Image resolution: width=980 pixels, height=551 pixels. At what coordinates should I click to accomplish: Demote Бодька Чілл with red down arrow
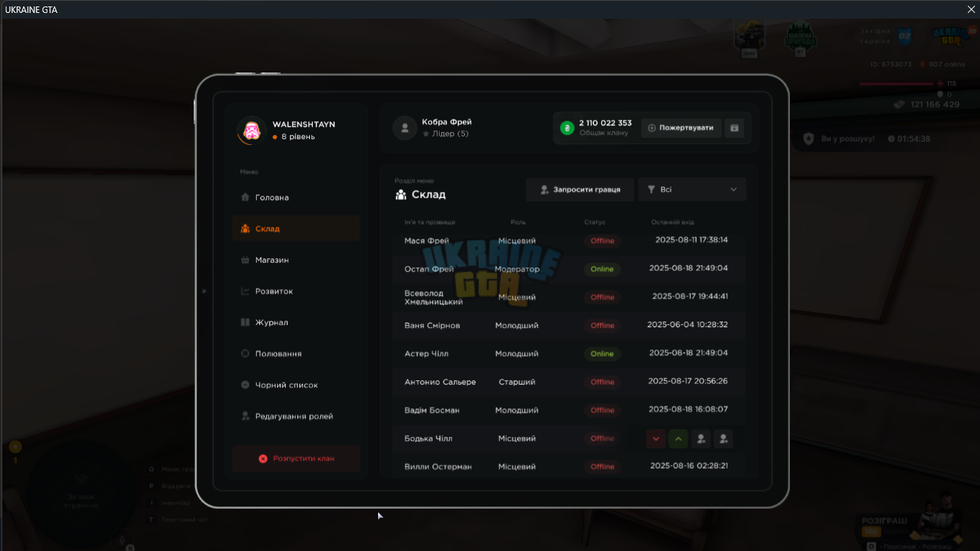656,438
